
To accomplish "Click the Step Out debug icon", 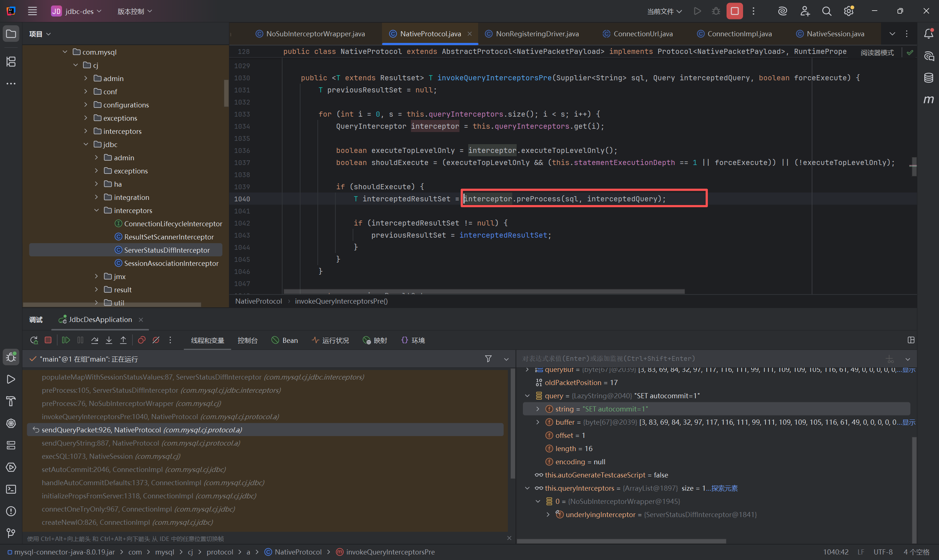I will pos(123,340).
